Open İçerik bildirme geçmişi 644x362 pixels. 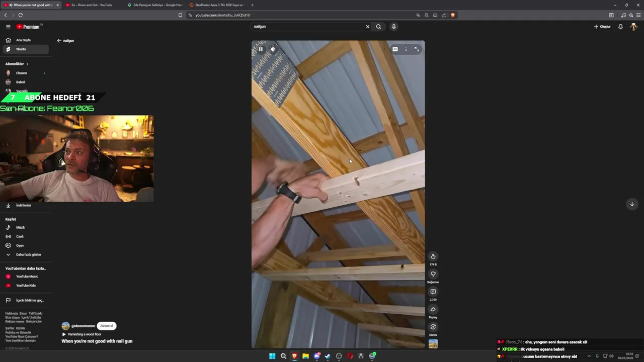pos(25,300)
